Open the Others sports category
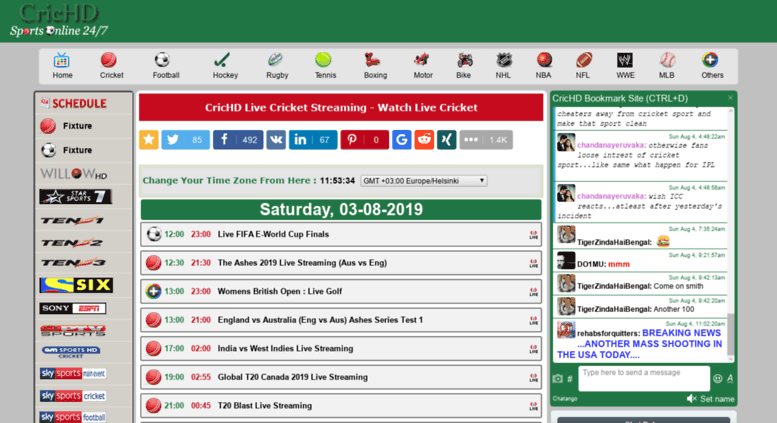Viewport: 777px width, 423px height. (x=712, y=66)
